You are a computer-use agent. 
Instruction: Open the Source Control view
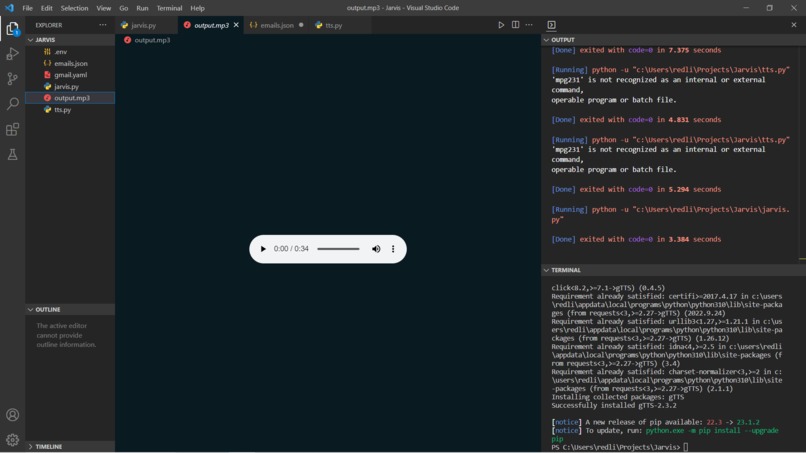pyautogui.click(x=12, y=79)
